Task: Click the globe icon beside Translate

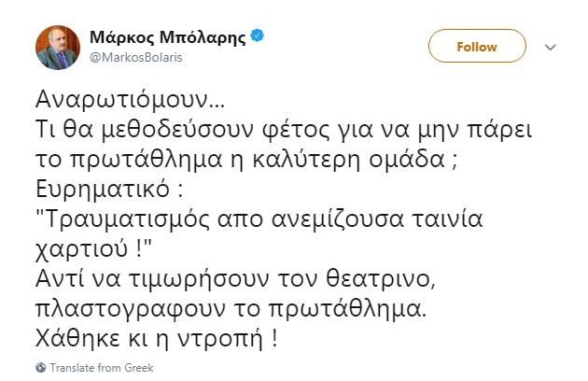Action: pos(41,368)
